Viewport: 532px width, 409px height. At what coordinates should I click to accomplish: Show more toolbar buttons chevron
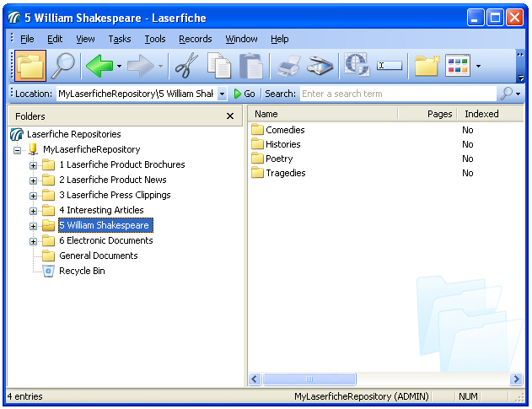point(520,55)
